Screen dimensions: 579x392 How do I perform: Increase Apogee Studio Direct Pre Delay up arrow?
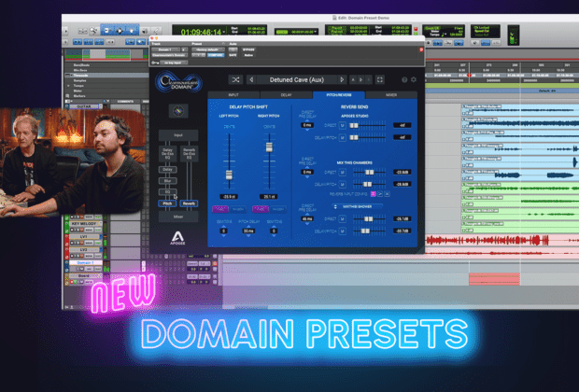[x=307, y=120]
